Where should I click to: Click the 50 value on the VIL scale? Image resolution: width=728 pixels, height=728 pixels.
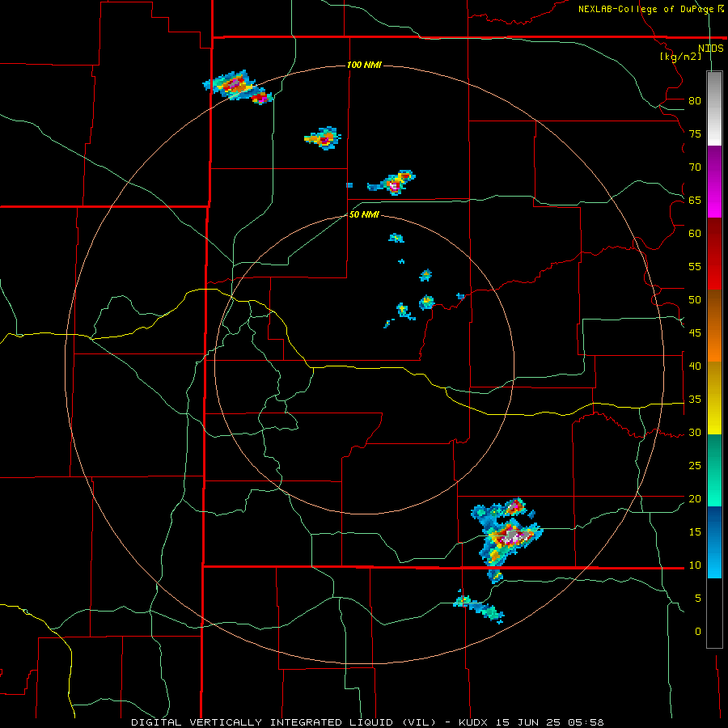695,300
